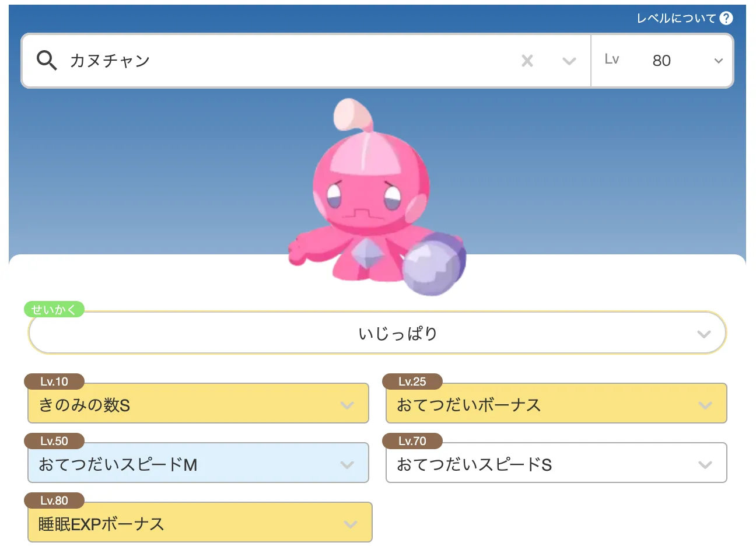
Task: Click the level dropdown chevron arrow
Action: point(718,61)
